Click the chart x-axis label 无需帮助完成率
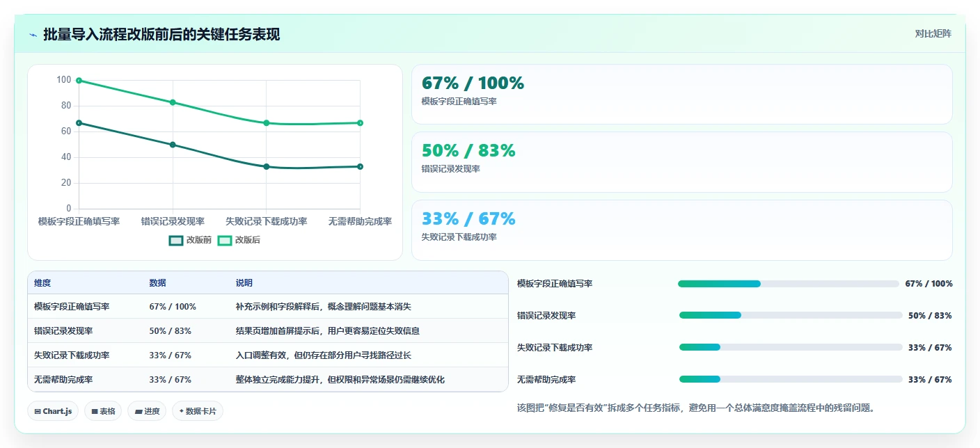The height and width of the screenshot is (448, 980). [360, 221]
